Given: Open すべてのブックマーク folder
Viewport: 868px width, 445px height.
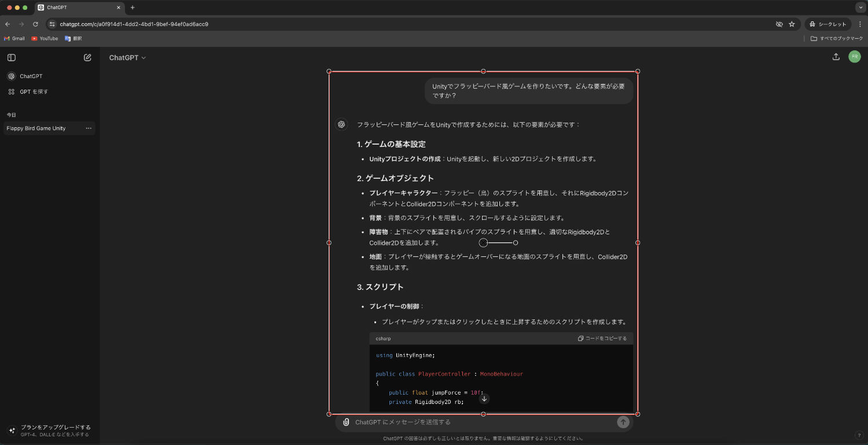Looking at the screenshot, I should click(837, 38).
